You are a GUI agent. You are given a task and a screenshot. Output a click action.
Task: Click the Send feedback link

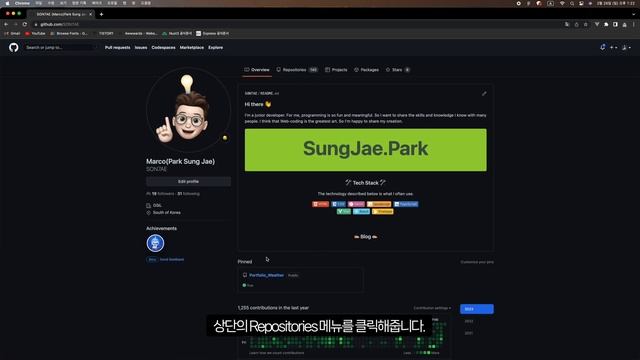coord(171,260)
